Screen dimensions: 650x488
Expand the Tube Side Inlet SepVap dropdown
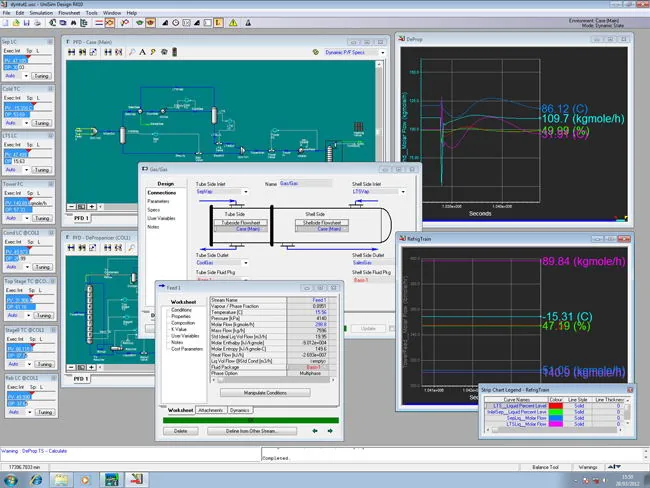pos(246,192)
